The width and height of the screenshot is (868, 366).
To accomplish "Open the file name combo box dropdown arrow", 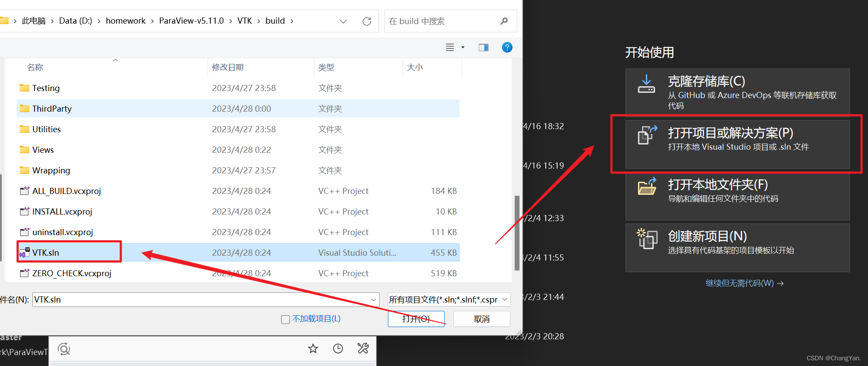I will [x=374, y=299].
